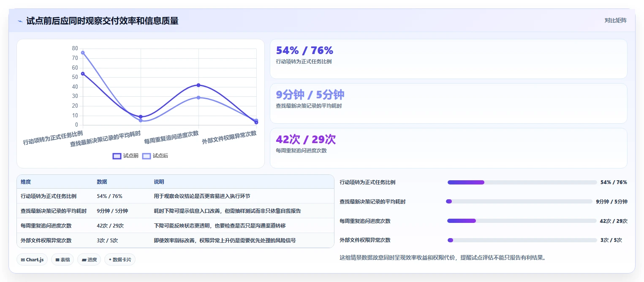Screen dimensions: 644x282
Task: Click progress bar for 每周重复追问进度次数
Action: (522, 221)
